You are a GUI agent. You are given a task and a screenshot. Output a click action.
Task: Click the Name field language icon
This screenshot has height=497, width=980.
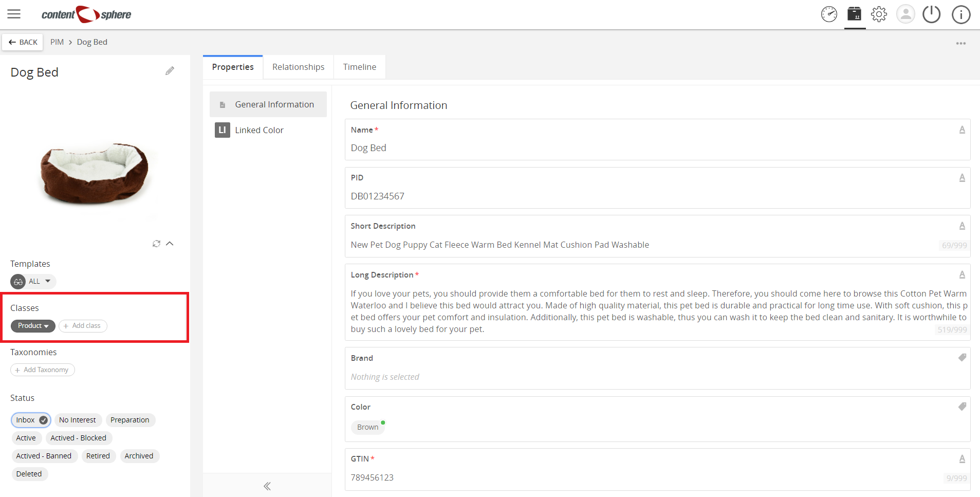pos(962,130)
